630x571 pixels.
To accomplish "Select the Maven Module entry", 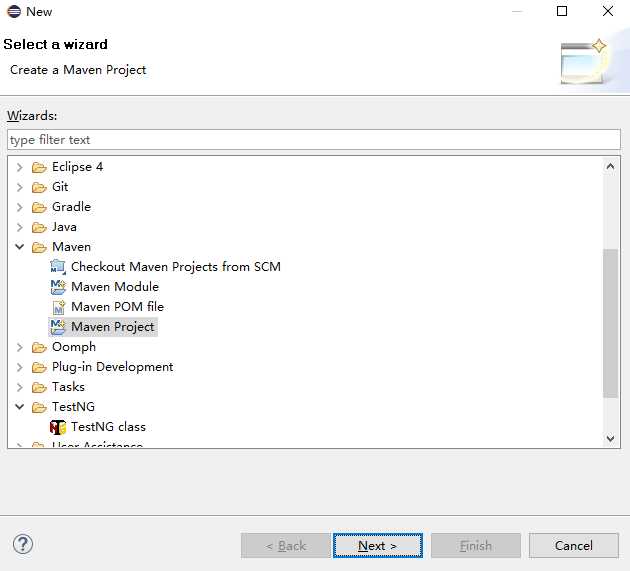I will click(x=115, y=287).
